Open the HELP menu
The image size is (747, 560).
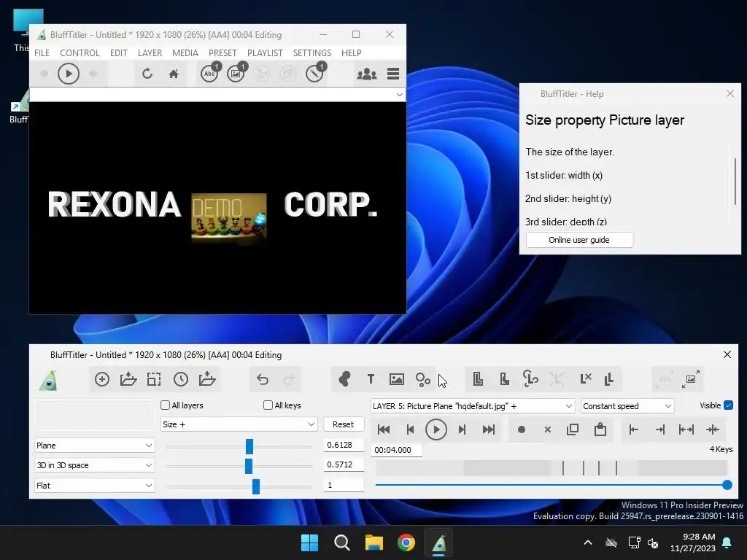click(x=351, y=52)
